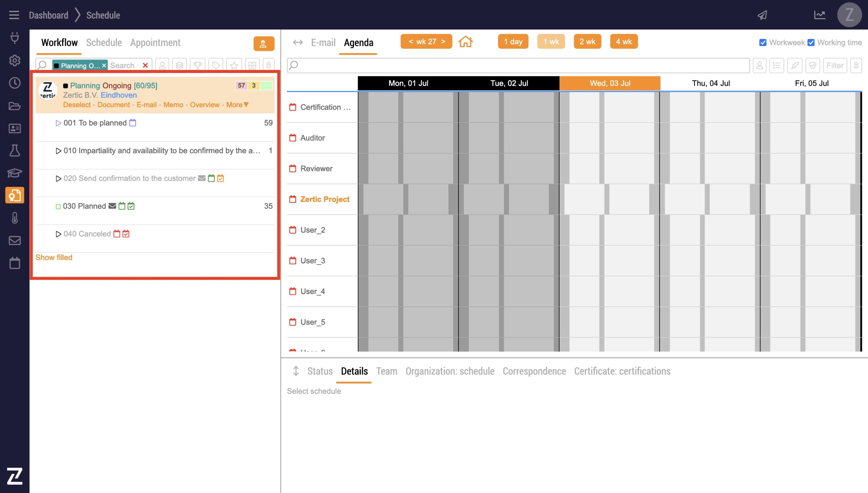Open the flask icon in left sidebar

tap(15, 151)
